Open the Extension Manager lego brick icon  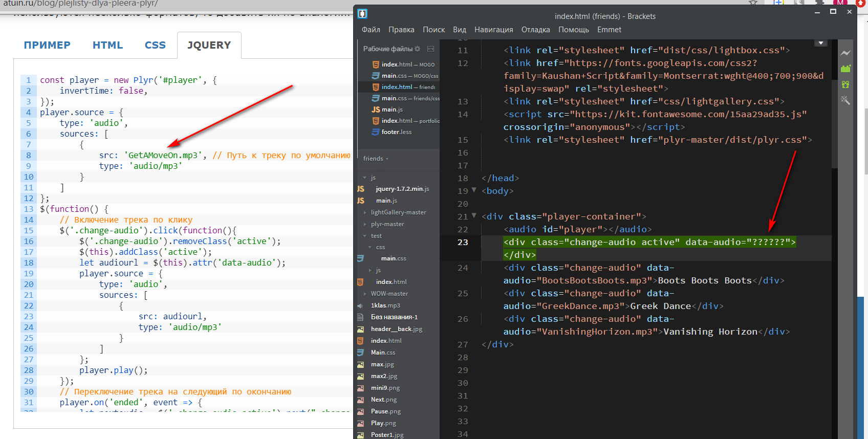pos(845,69)
